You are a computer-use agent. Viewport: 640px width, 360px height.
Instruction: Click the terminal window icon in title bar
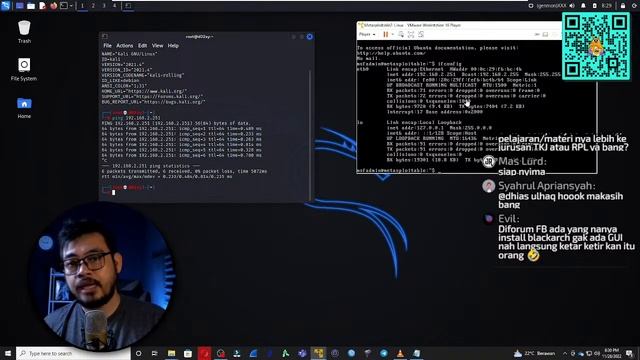pos(105,36)
